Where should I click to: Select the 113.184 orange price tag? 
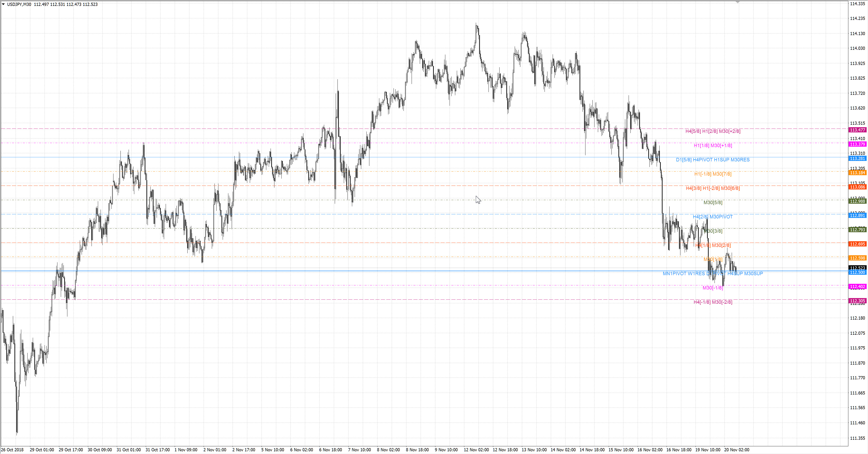(857, 173)
